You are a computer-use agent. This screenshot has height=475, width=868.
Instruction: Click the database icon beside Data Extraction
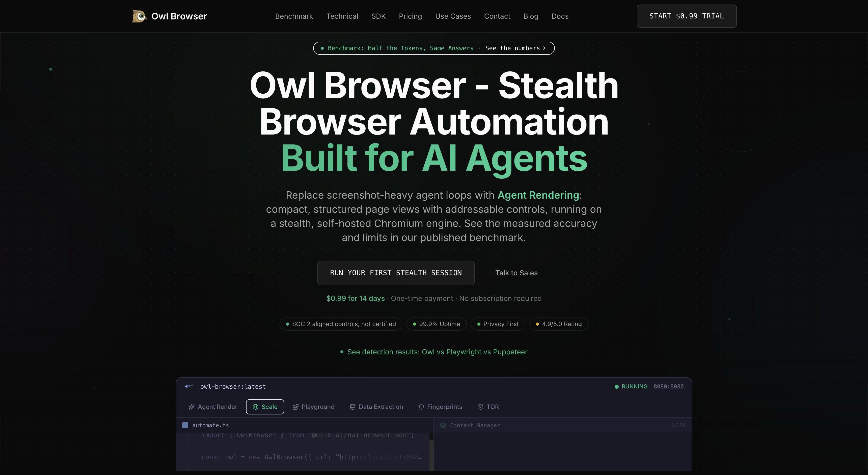coord(352,407)
